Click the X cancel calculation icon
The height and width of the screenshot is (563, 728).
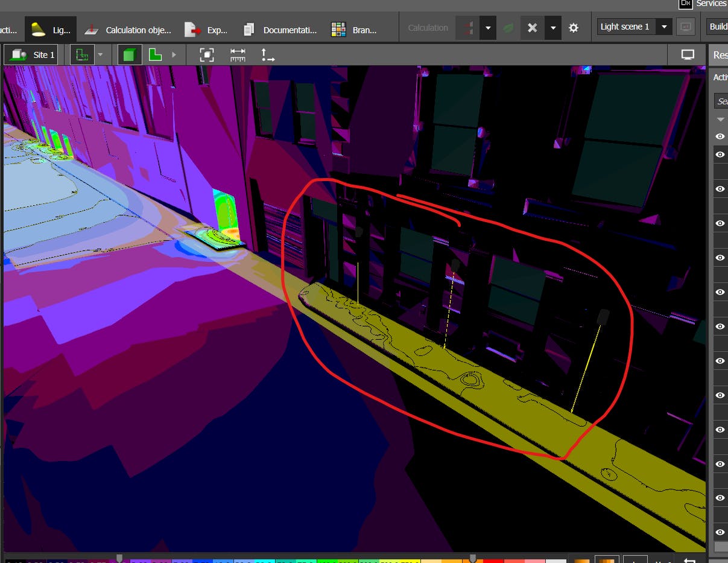532,28
